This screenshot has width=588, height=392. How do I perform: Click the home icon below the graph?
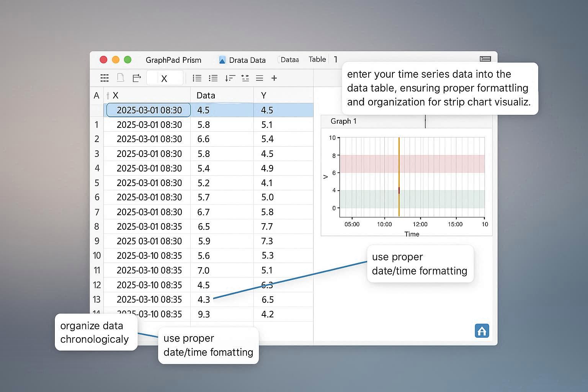pos(482,330)
